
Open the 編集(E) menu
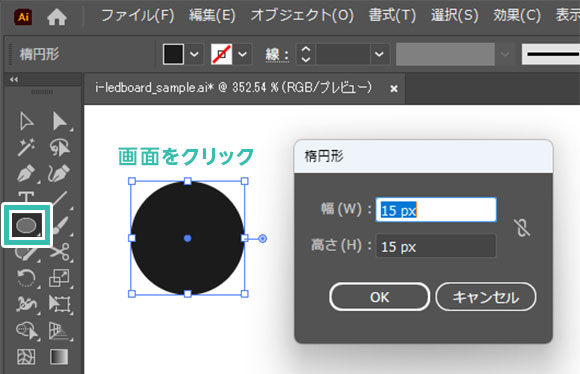point(212,16)
